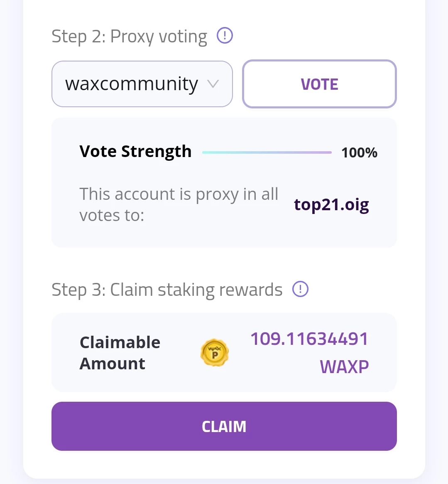Image resolution: width=448 pixels, height=484 pixels.
Task: Click the Vote Strength label
Action: coord(135,152)
